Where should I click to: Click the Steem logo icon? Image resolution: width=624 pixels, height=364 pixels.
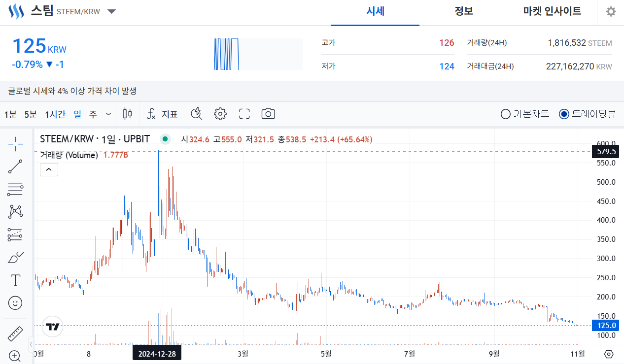pyautogui.click(x=16, y=11)
